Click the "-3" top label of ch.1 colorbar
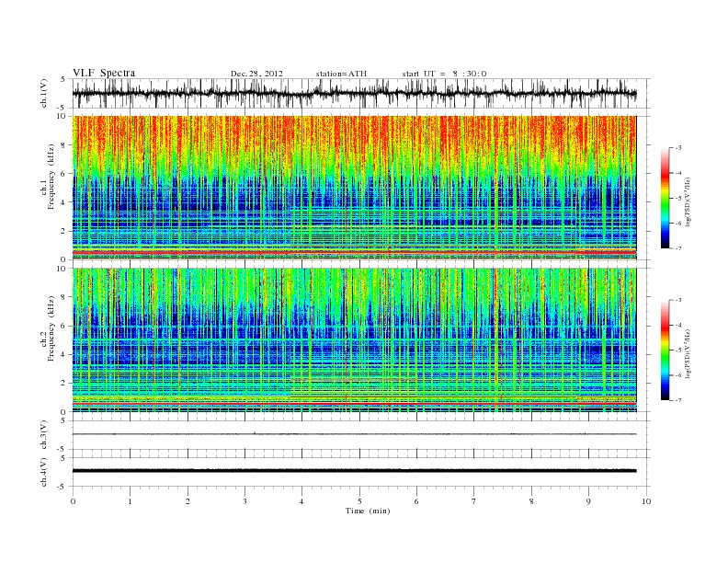 [678, 148]
